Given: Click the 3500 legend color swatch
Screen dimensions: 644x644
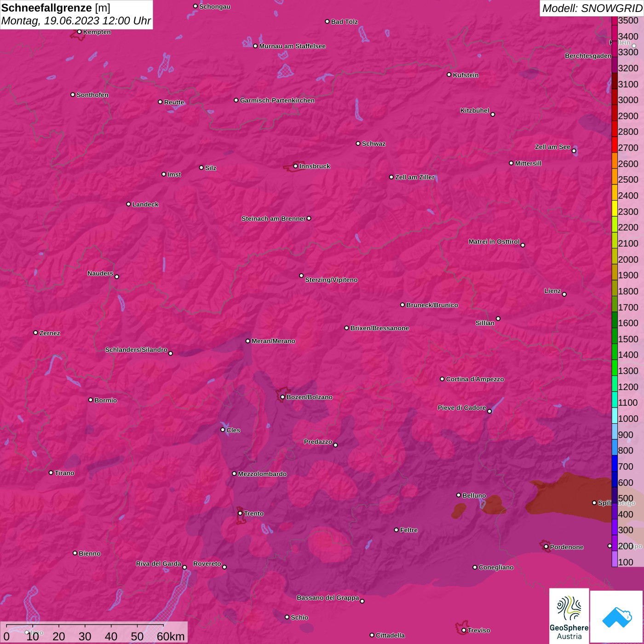Looking at the screenshot, I should [615, 21].
